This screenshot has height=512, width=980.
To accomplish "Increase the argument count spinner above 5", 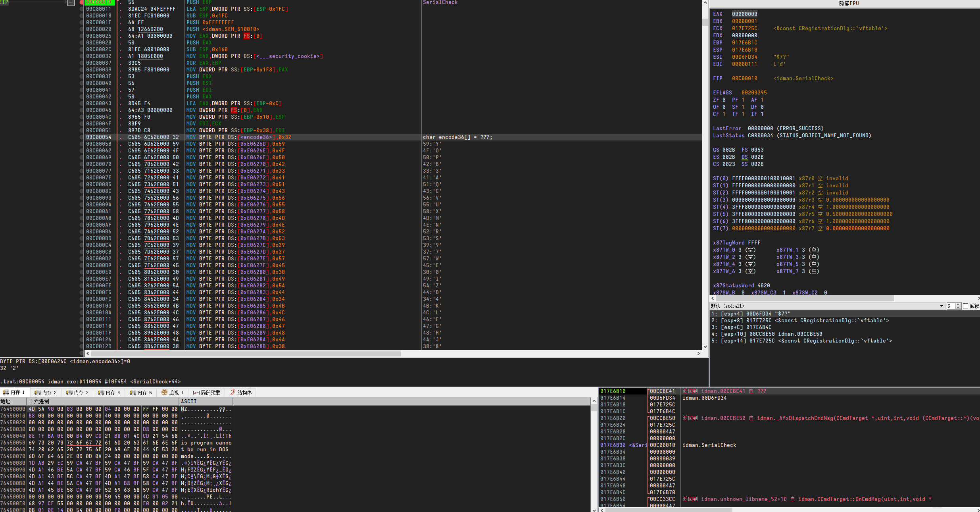I will coord(958,304).
